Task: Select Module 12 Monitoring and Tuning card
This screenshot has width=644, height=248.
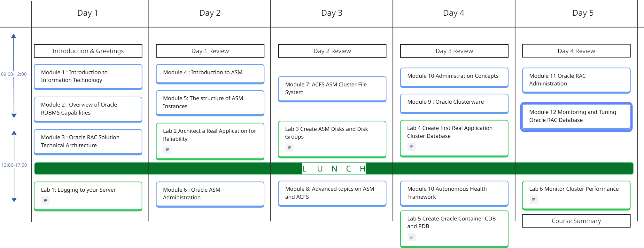Action: coord(576,116)
